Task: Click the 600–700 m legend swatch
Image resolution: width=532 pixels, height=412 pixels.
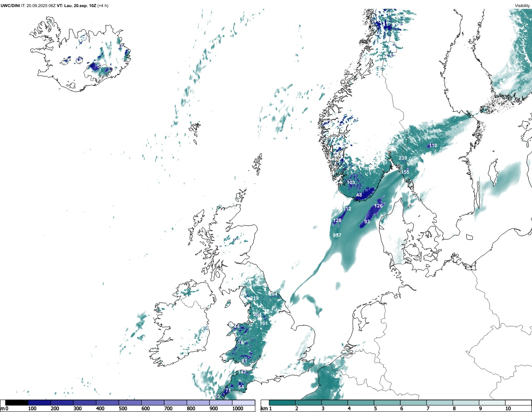Action: (x=153, y=403)
